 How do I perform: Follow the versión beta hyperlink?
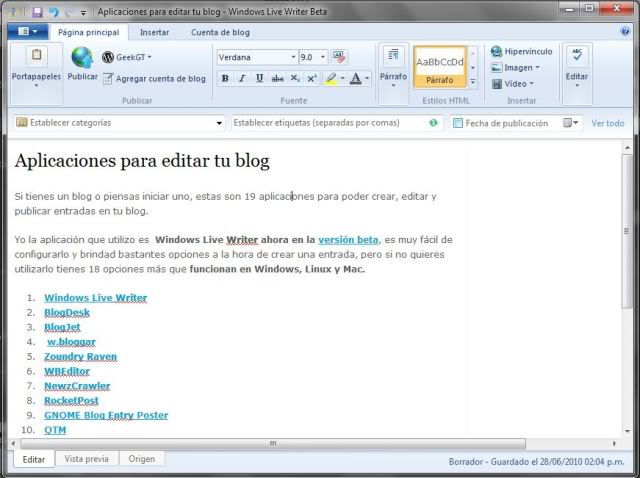(348, 240)
